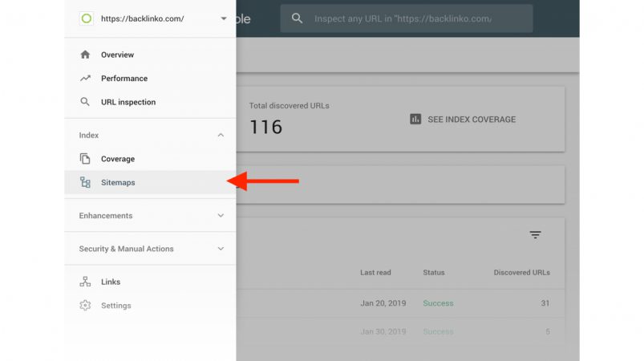The image size is (644, 361).
Task: Click the Success status for Jan 20, 2019
Action: tap(438, 303)
